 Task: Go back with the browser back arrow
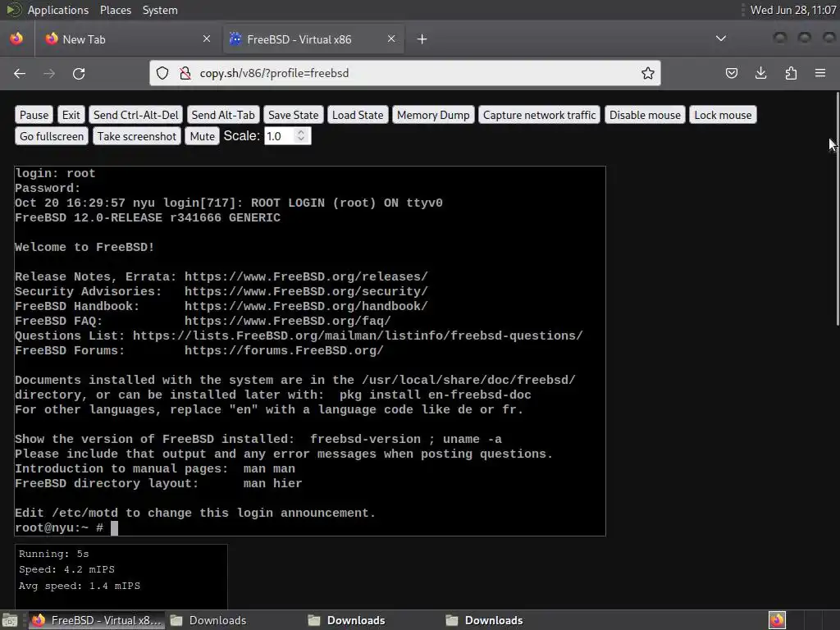(20, 73)
